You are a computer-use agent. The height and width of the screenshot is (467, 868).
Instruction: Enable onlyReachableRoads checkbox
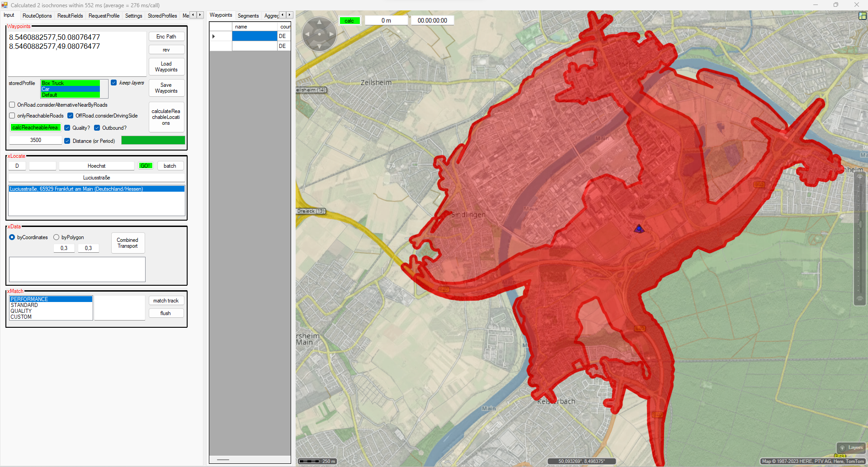tap(12, 116)
